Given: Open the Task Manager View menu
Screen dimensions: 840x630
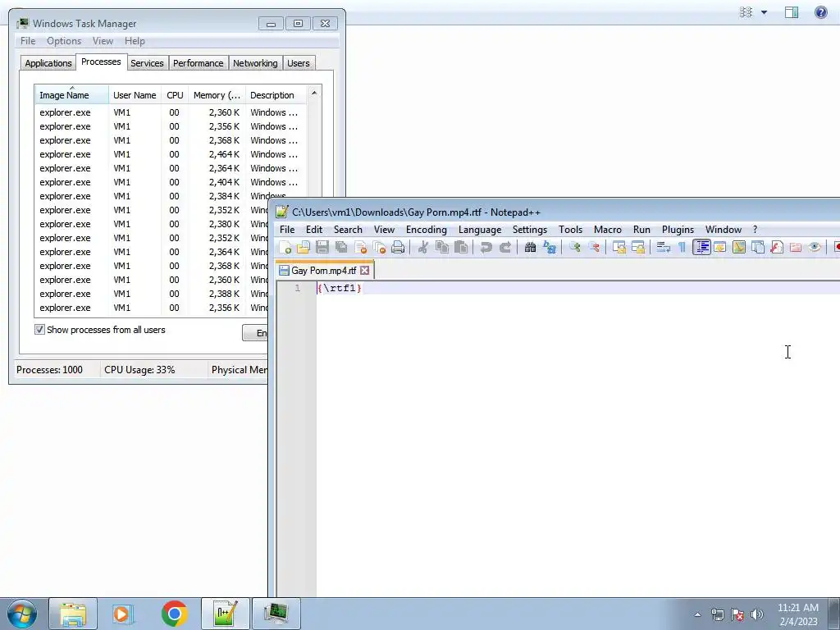Looking at the screenshot, I should pyautogui.click(x=103, y=41).
